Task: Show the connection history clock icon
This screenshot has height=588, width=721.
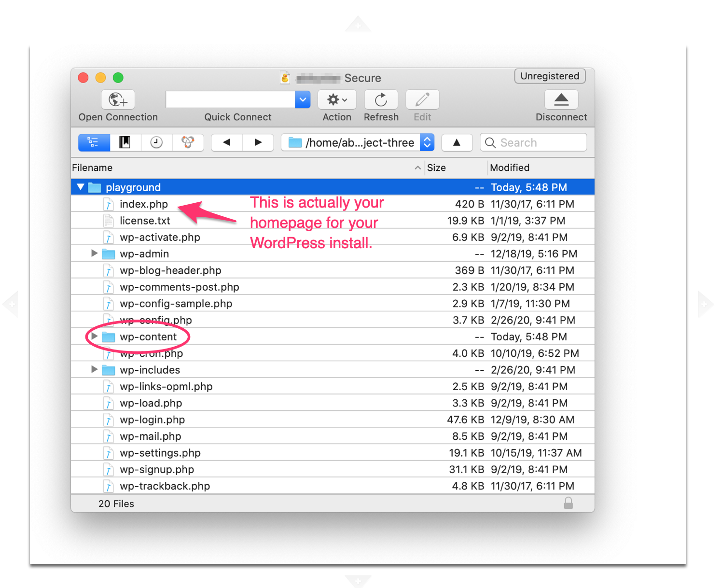Action: click(x=156, y=142)
